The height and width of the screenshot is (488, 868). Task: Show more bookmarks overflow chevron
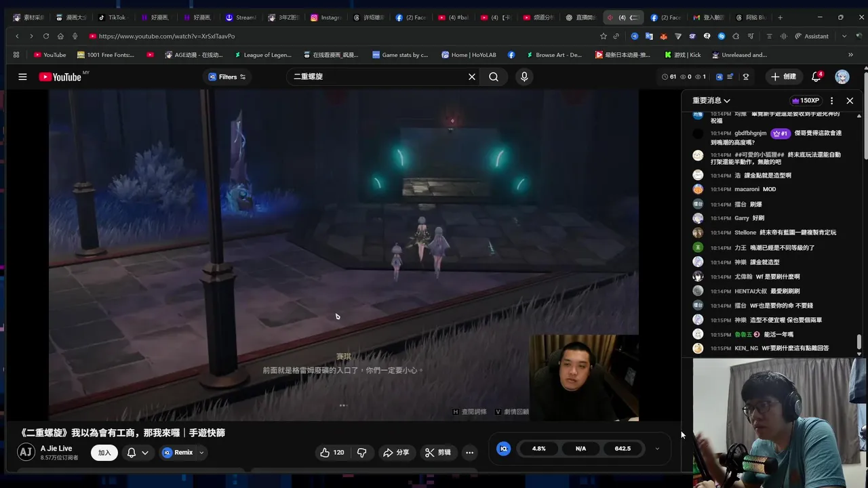pyautogui.click(x=850, y=55)
